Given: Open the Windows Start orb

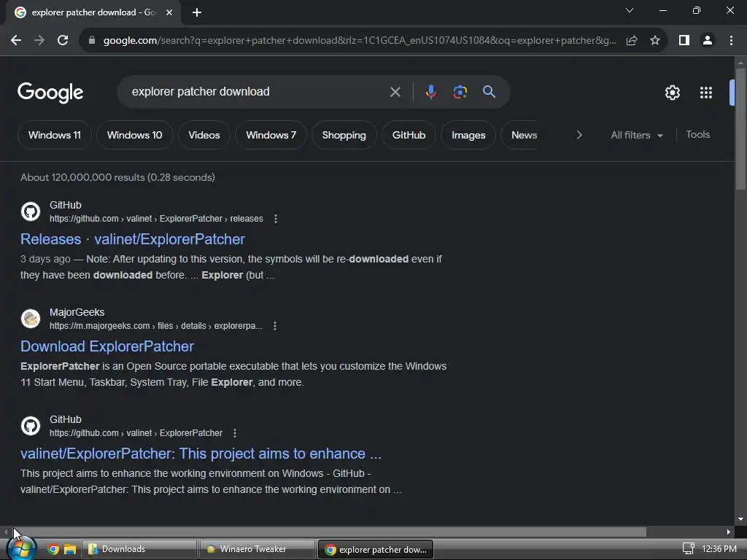Looking at the screenshot, I should pyautogui.click(x=21, y=548).
